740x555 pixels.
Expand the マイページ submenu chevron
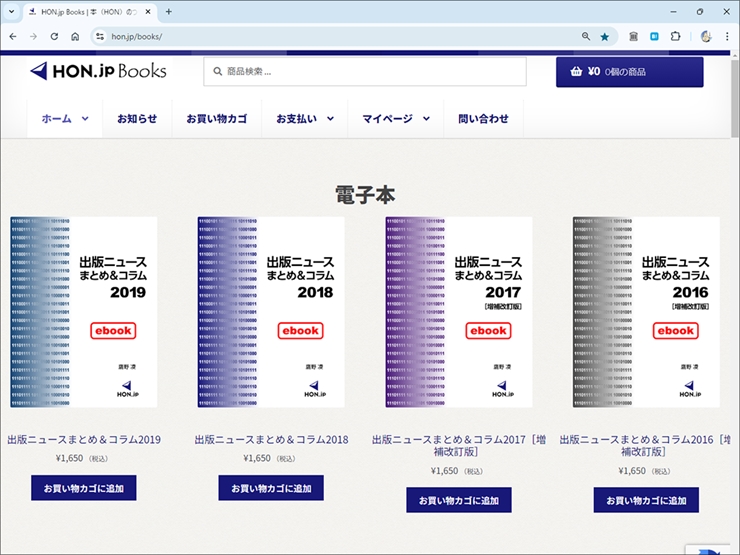(426, 119)
